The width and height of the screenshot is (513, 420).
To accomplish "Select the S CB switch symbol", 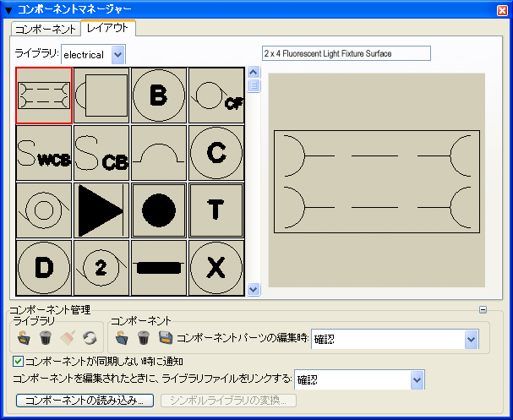I will pyautogui.click(x=101, y=153).
